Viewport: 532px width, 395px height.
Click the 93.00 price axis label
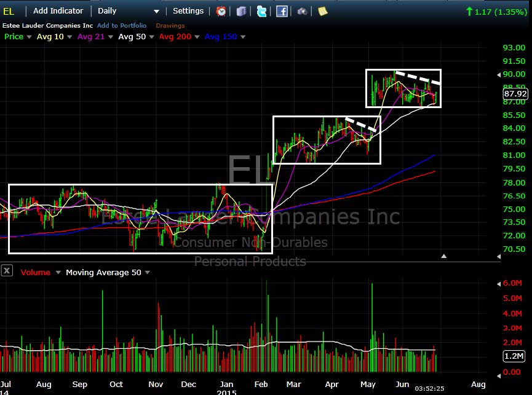514,48
